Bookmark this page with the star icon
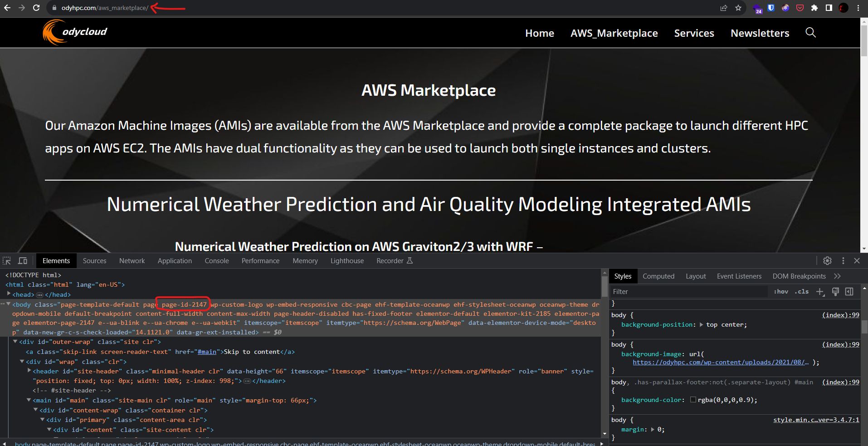The image size is (868, 446). 738,8
